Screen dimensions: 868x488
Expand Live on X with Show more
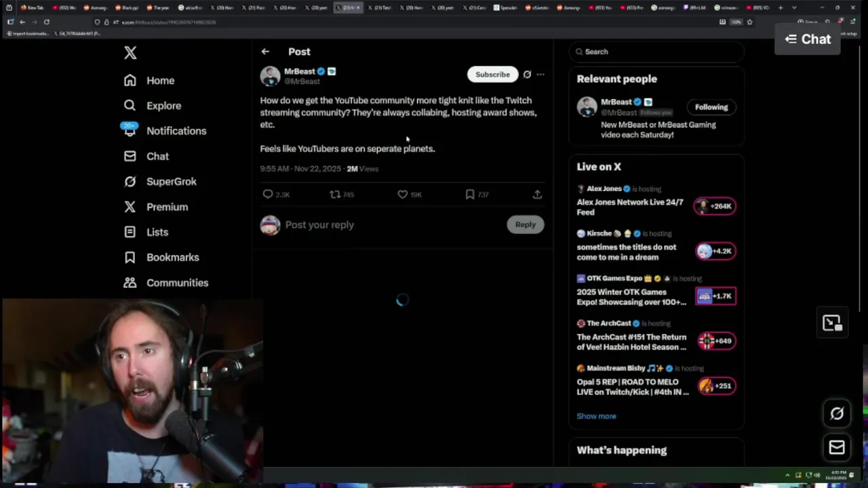pyautogui.click(x=596, y=416)
